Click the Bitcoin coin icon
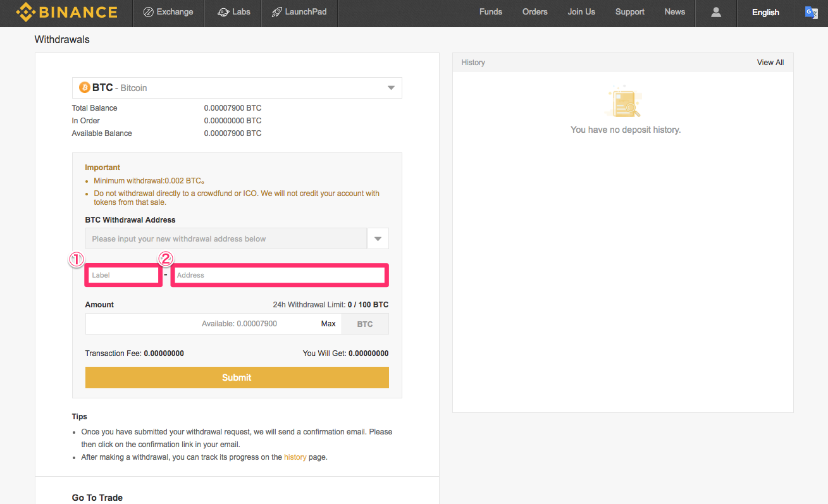Image resolution: width=828 pixels, height=504 pixels. click(x=85, y=87)
